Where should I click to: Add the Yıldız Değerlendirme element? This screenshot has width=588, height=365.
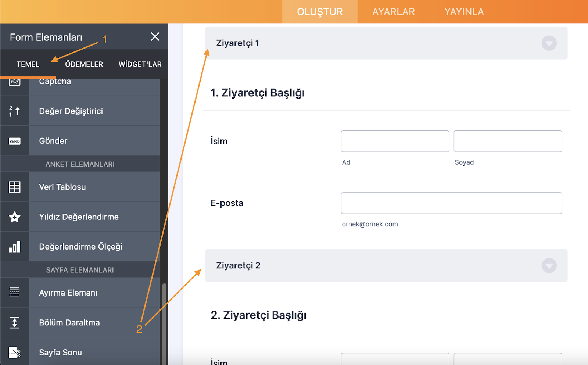tap(80, 217)
